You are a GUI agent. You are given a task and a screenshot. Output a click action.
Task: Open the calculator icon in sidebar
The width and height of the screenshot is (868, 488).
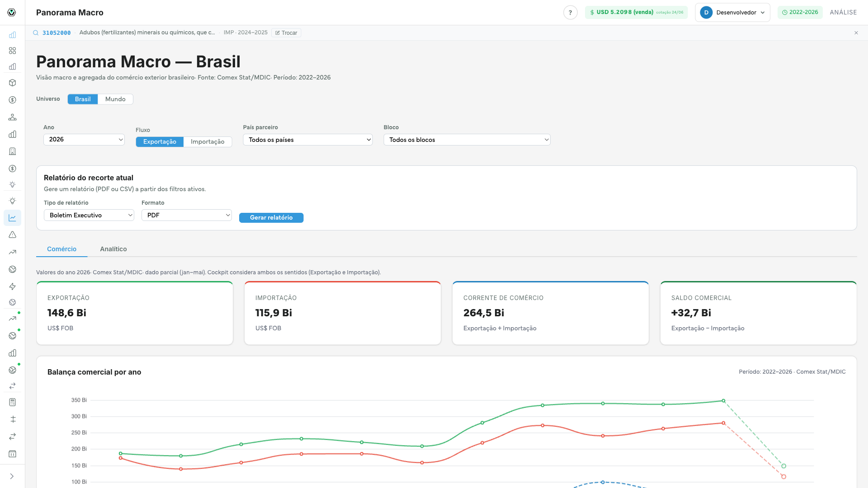pos(13,402)
